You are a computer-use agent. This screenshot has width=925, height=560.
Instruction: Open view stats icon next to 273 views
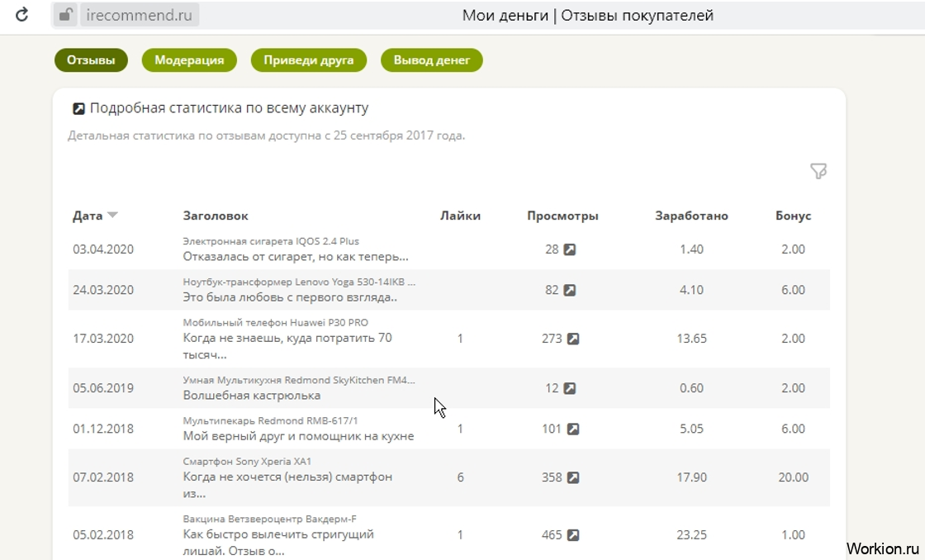[573, 339]
